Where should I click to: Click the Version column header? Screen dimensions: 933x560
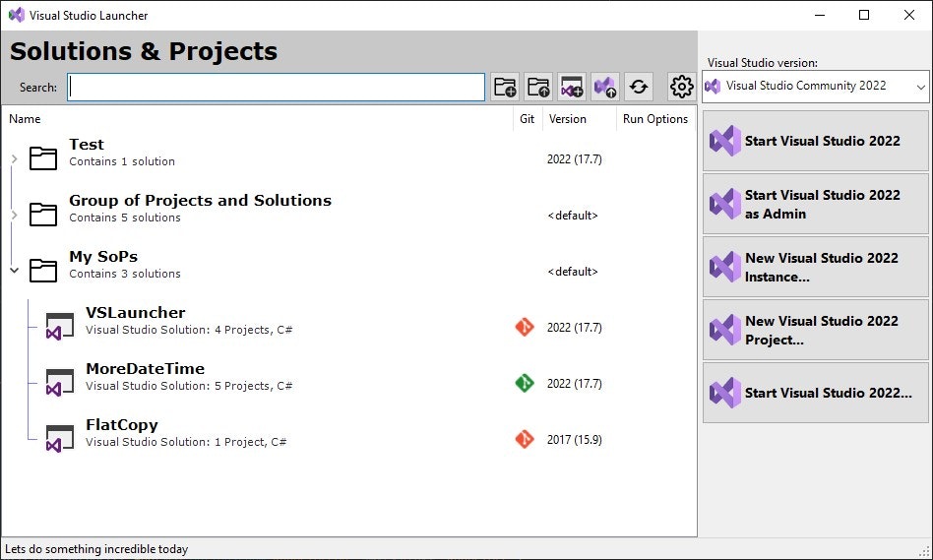pyautogui.click(x=567, y=119)
